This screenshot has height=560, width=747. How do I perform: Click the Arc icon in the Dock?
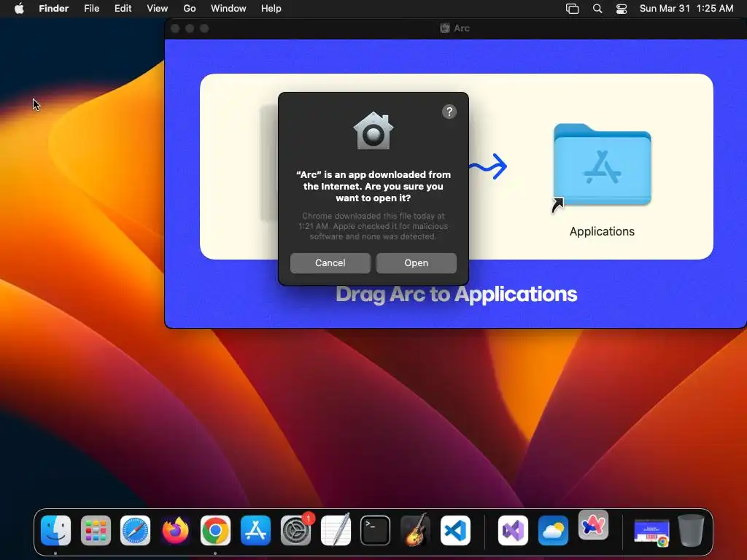[593, 525]
